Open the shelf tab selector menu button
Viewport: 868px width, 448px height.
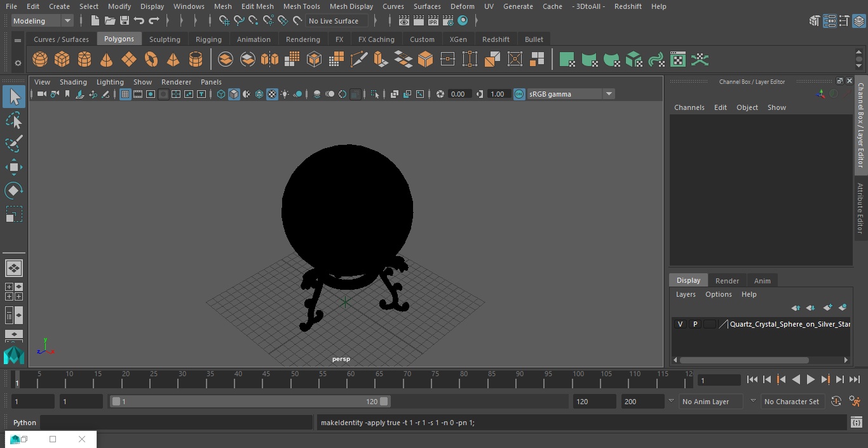(18, 40)
